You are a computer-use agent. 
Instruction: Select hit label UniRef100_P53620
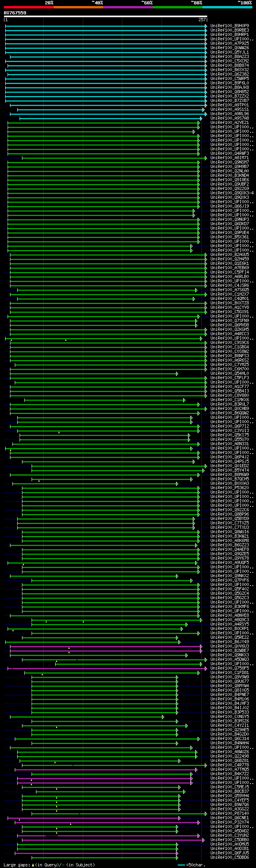pyautogui.click(x=230, y=488)
